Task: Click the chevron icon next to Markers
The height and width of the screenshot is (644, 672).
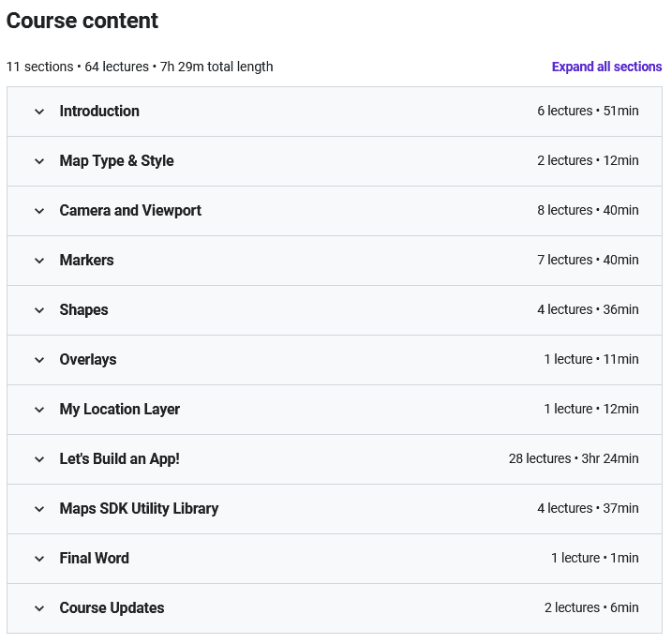Action: (39, 261)
